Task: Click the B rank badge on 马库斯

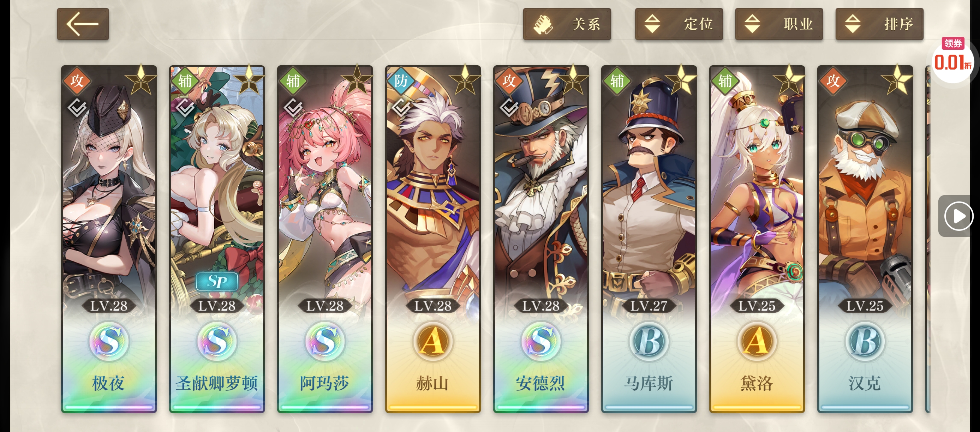Action: (649, 341)
